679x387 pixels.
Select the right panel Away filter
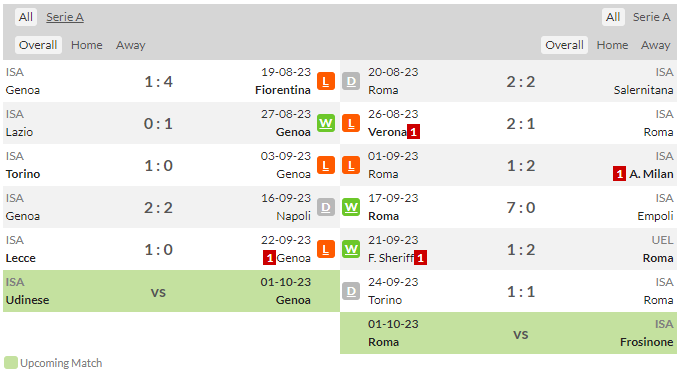655,45
